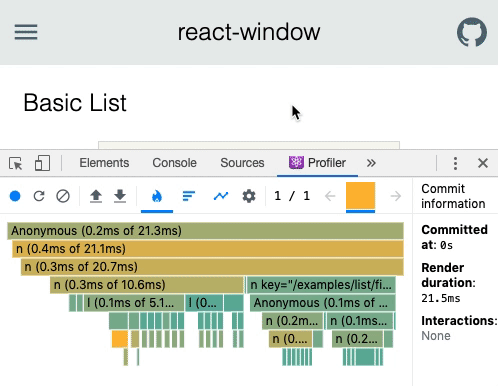Switch to the Elements tab
This screenshot has height=386, width=498.
pyautogui.click(x=104, y=163)
